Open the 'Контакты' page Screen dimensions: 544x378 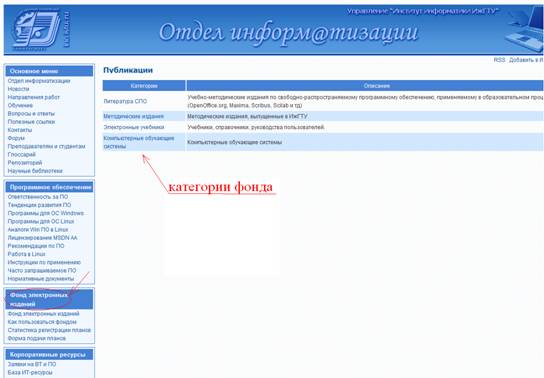click(x=20, y=130)
